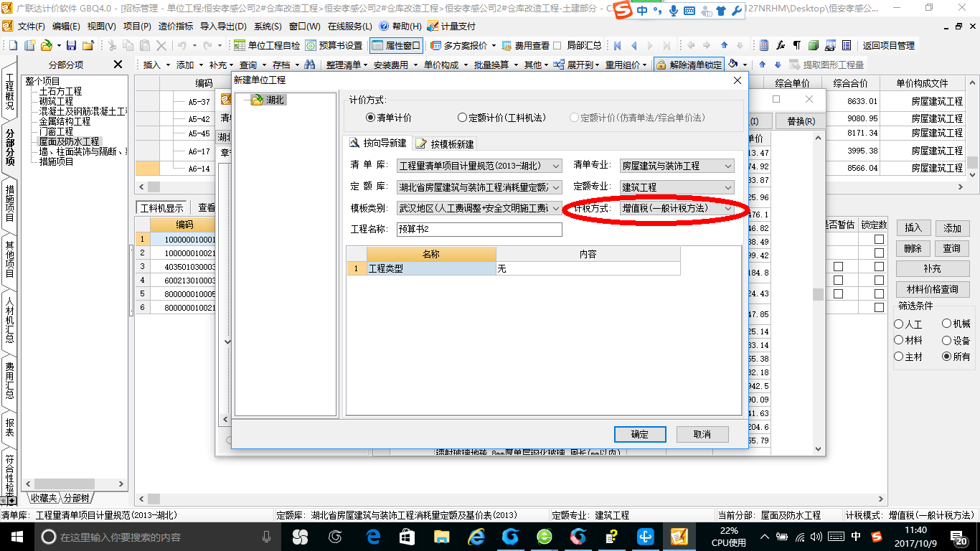Viewport: 980px width, 551px height.
Task: Open the 定额库 dropdown
Action: 479,187
